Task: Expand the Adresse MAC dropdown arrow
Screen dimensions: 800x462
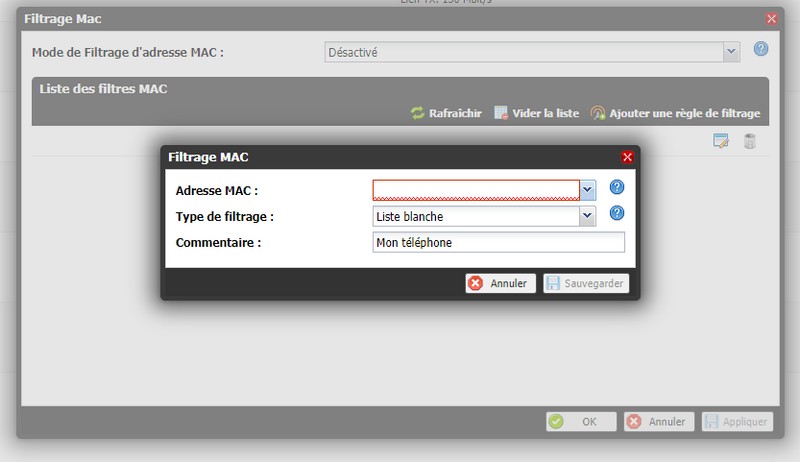Action: 588,190
